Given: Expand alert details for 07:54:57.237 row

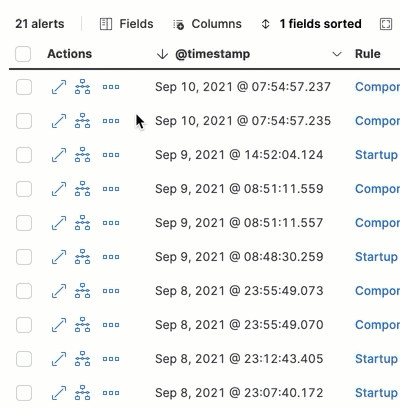Looking at the screenshot, I should pyautogui.click(x=59, y=87).
